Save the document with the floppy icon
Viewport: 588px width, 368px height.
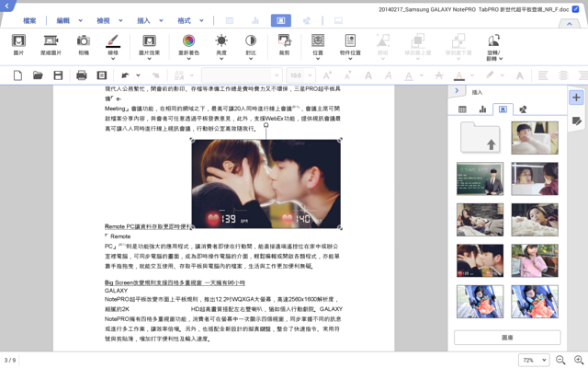[58, 75]
